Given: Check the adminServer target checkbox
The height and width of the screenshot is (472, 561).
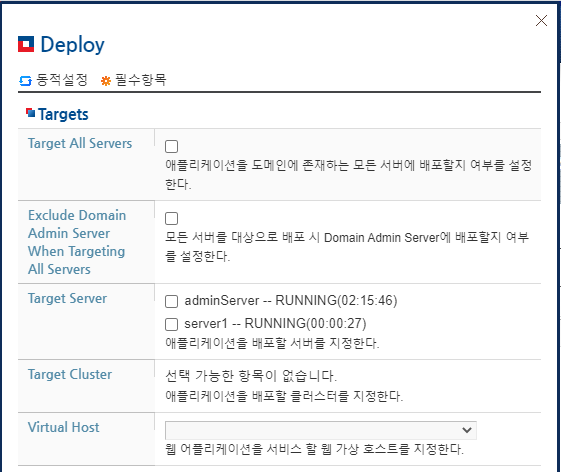Looking at the screenshot, I should tap(171, 301).
